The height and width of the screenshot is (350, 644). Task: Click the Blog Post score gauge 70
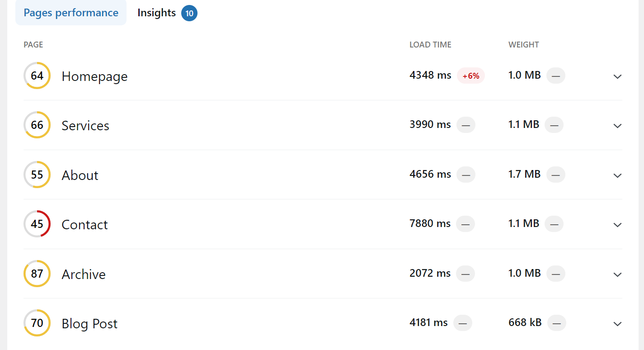[x=37, y=323]
